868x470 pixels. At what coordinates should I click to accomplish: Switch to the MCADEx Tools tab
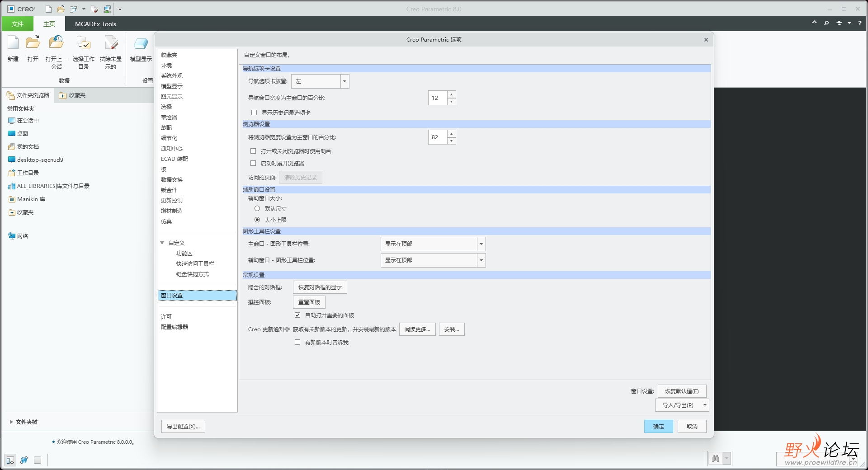pos(95,24)
